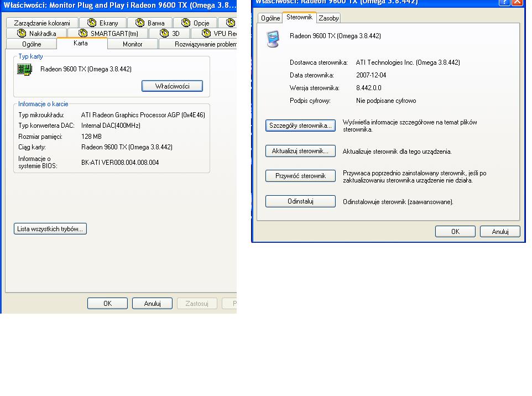Switch to the Monitor tab
This screenshot has height=396, width=532.
pyautogui.click(x=133, y=44)
